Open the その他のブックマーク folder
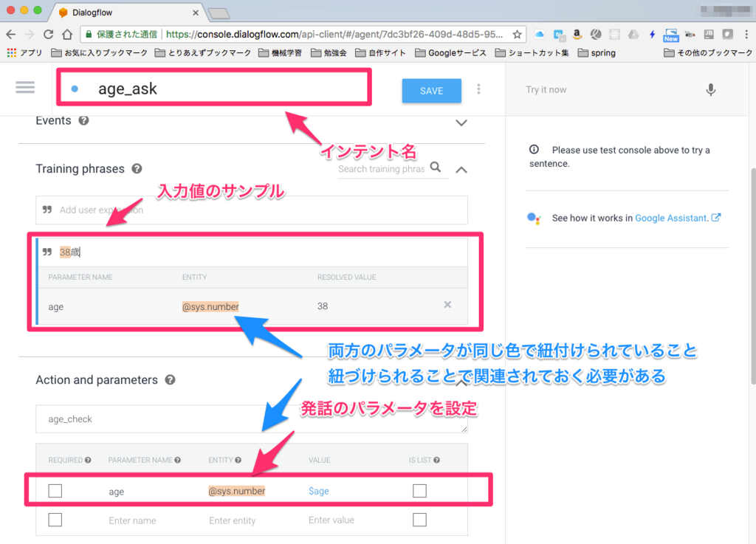This screenshot has height=544, width=756. pyautogui.click(x=708, y=52)
